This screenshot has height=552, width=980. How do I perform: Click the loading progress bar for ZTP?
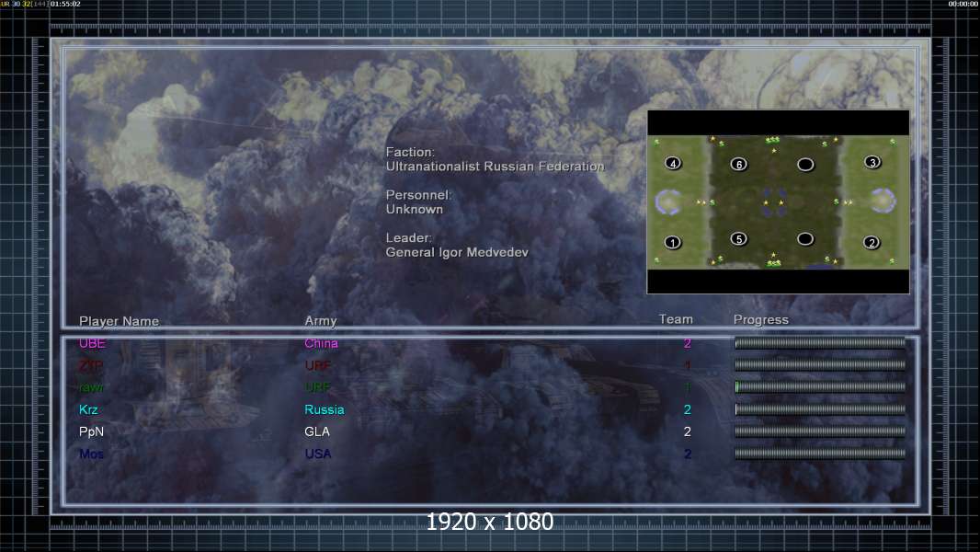click(820, 364)
